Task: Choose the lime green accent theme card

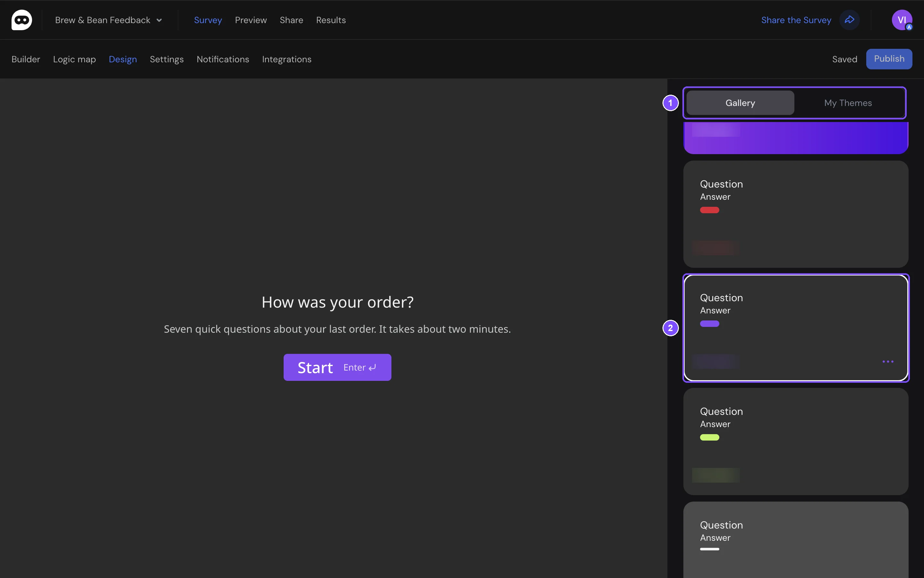Action: tap(795, 441)
